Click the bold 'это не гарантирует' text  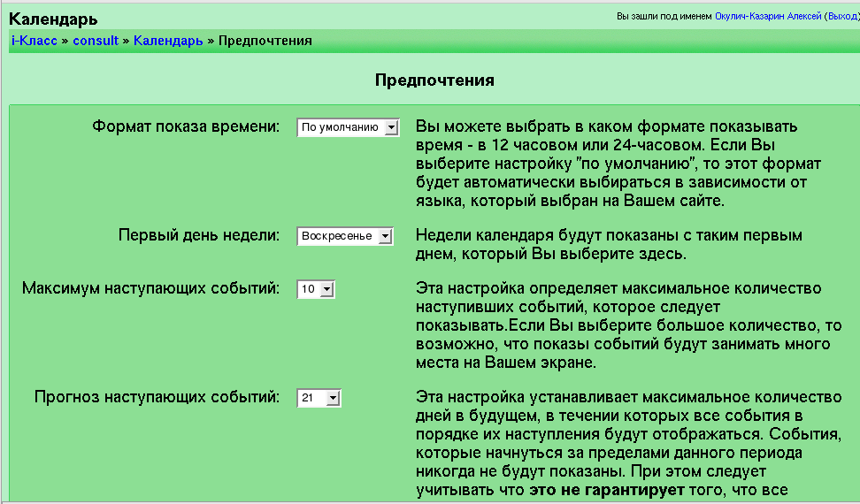[607, 490]
